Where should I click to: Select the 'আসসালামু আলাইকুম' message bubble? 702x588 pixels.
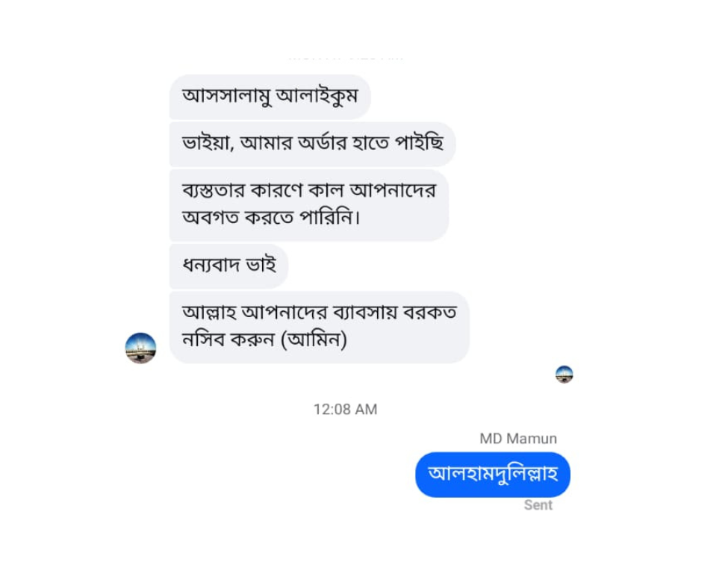(270, 96)
